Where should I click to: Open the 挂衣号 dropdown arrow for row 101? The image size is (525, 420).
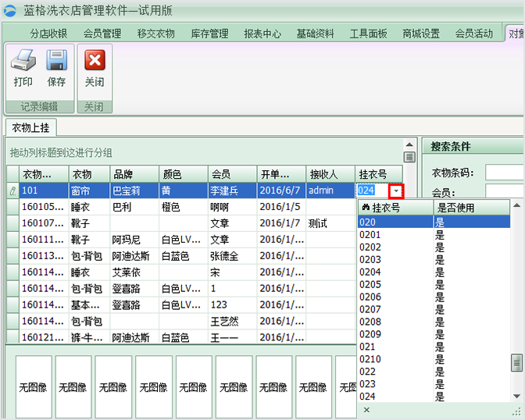coord(396,191)
